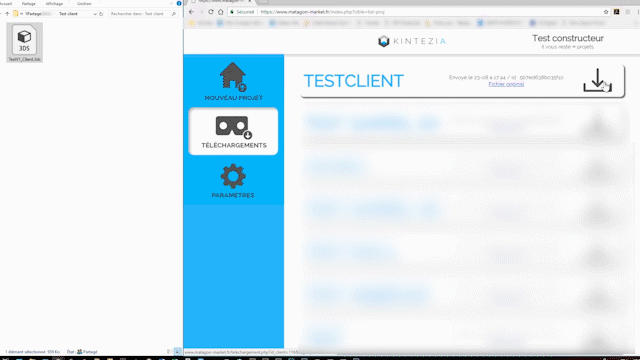Click the Test constructeur account name
Image resolution: width=640 pixels, height=360 pixels.
567,38
